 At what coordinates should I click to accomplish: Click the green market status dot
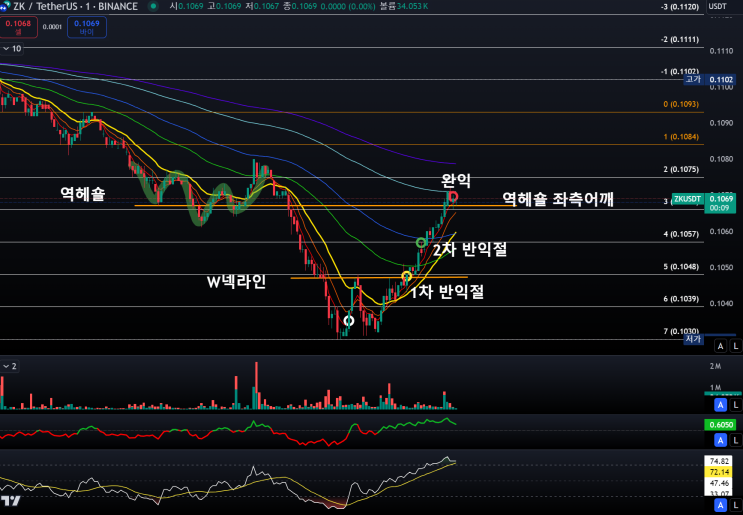(153, 6)
